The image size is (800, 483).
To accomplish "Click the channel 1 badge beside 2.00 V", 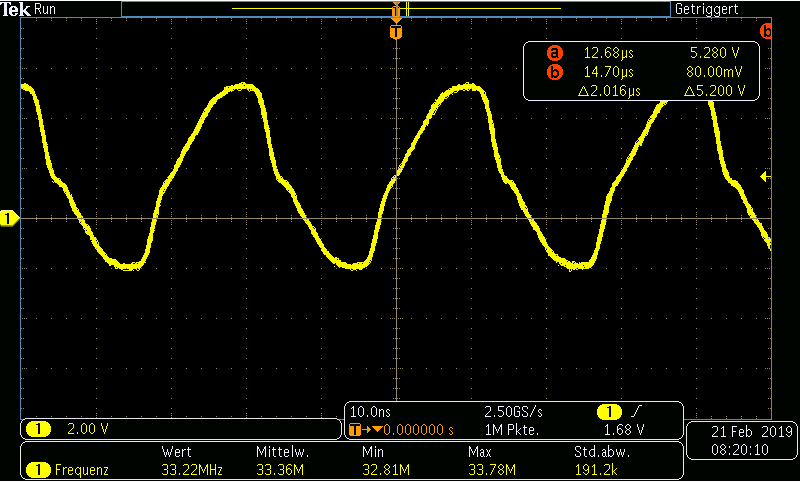I will pyautogui.click(x=38, y=429).
